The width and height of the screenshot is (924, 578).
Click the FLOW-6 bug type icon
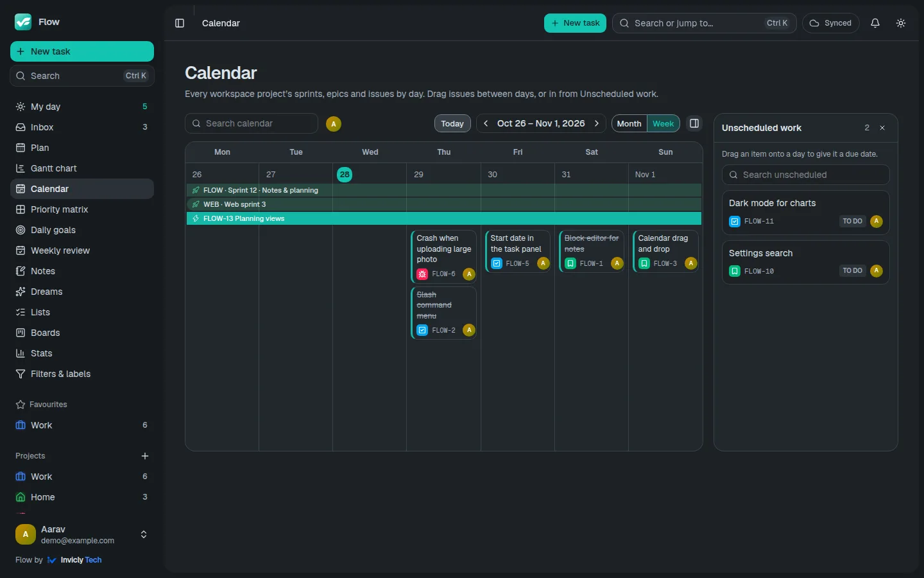point(422,274)
